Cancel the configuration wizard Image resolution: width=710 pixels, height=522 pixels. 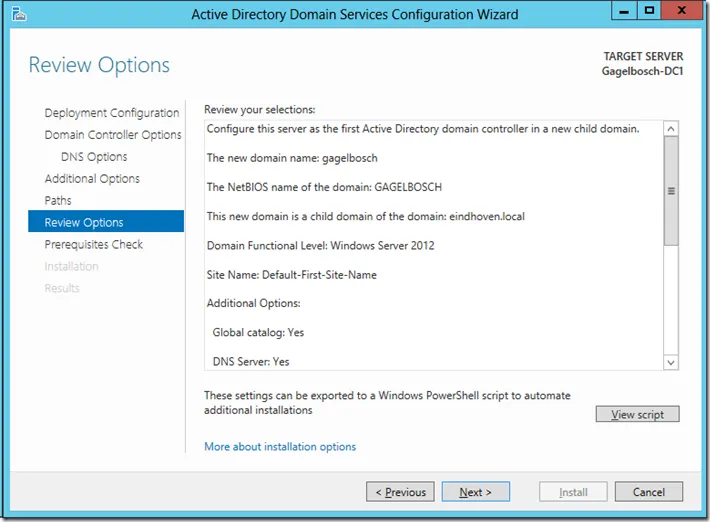click(648, 492)
